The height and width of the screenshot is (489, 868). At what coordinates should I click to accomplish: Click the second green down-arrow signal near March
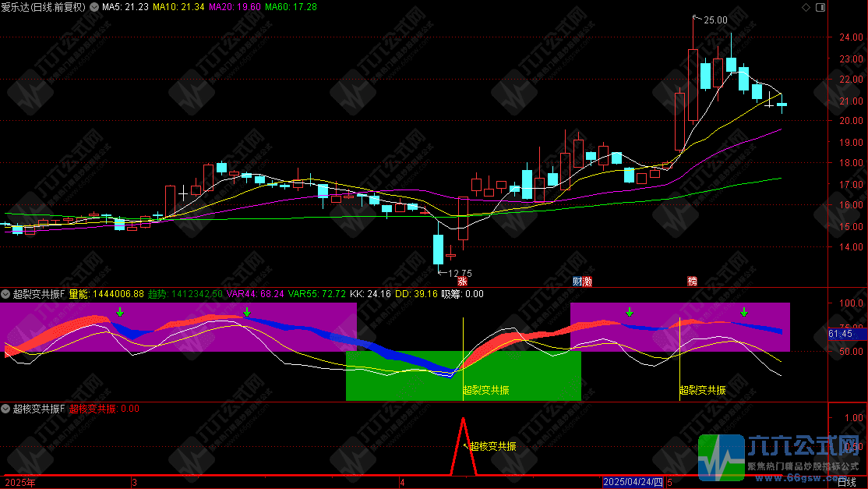coord(247,313)
